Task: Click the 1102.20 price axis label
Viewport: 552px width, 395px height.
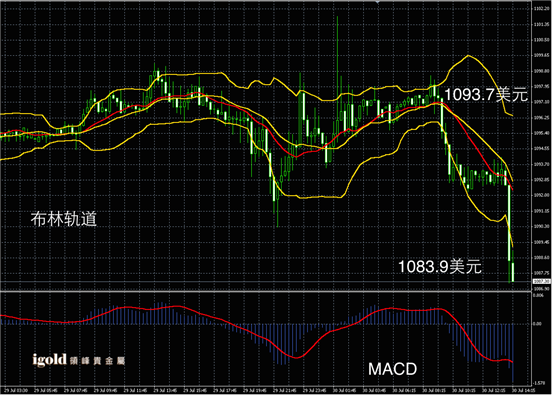Action: (541, 9)
